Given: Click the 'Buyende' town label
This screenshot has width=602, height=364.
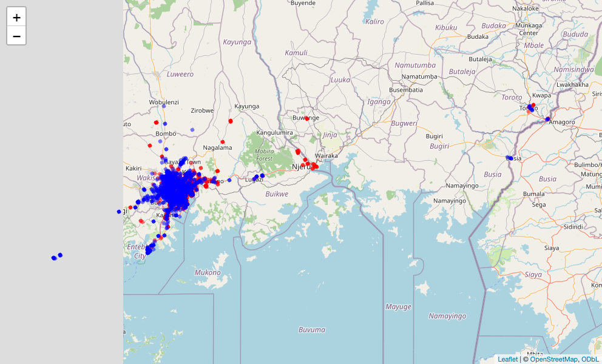Looking at the screenshot, I should click(303, 3).
